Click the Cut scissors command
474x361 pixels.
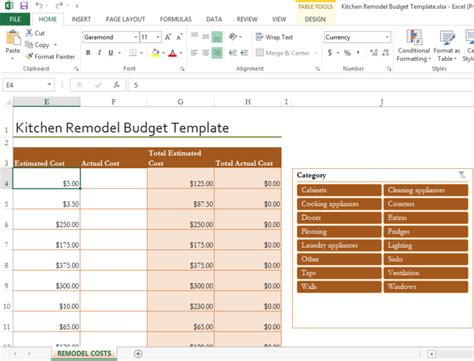(35, 33)
